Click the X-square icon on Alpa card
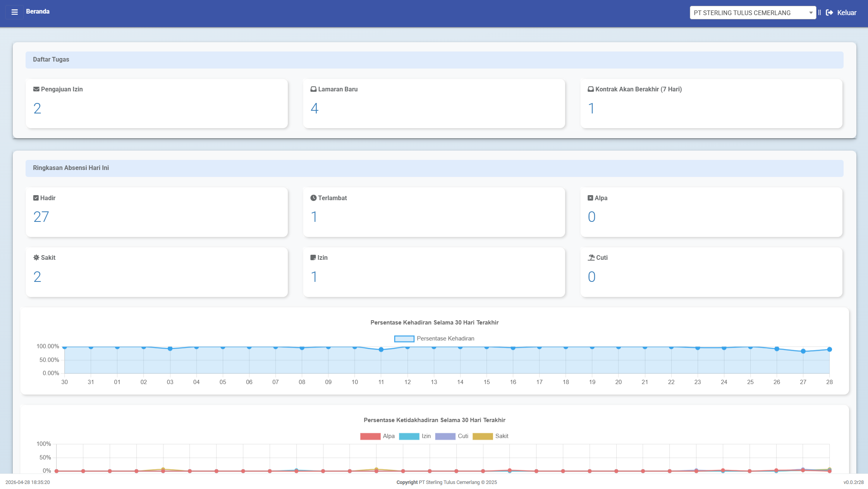Image resolution: width=868 pixels, height=489 pixels. [x=591, y=197]
